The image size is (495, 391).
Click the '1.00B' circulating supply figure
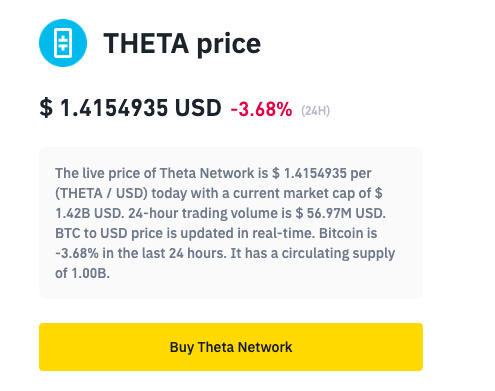click(90, 273)
